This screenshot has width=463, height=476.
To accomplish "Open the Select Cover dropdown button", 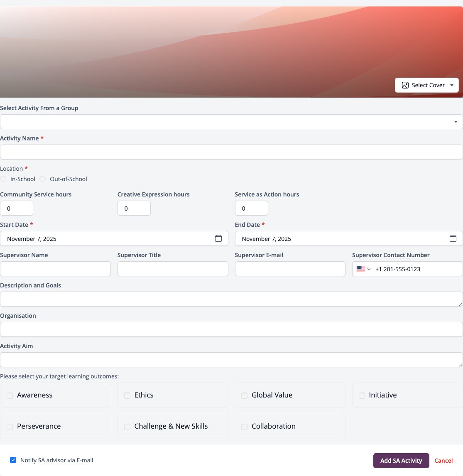I will point(426,85).
